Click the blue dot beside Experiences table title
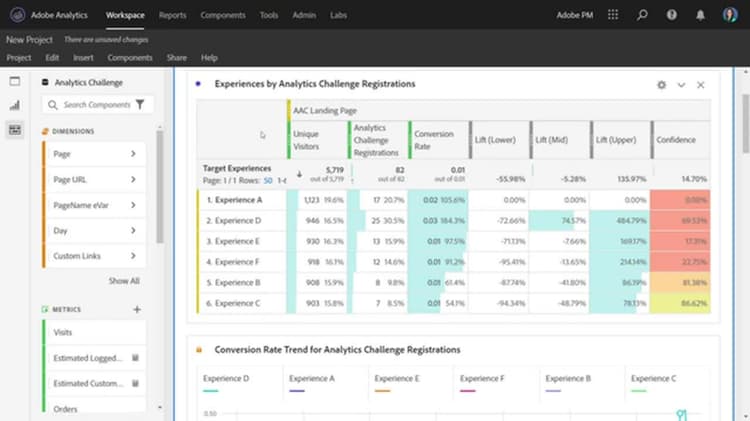Image resolution: width=750 pixels, height=421 pixels. coord(198,84)
